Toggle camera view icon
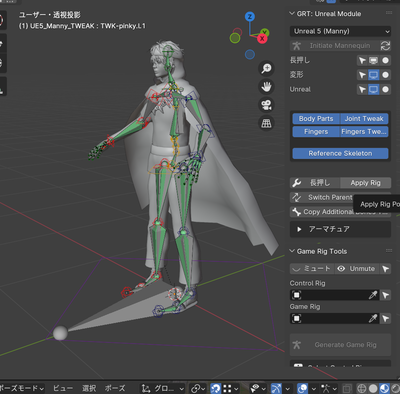The height and width of the screenshot is (394, 400). 266,105
